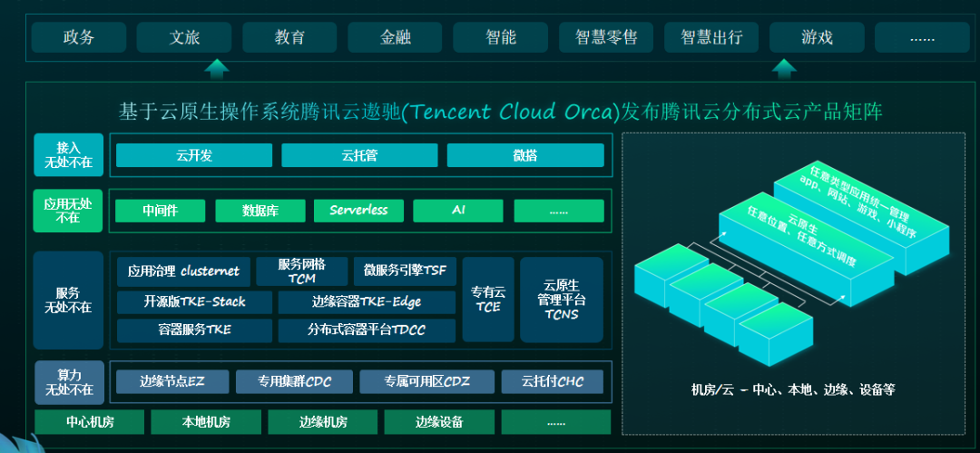Click the 边缘设备 box

tap(439, 422)
